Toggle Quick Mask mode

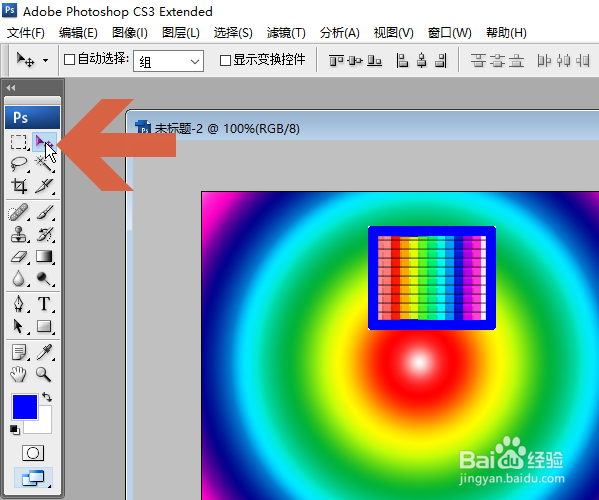(33, 453)
